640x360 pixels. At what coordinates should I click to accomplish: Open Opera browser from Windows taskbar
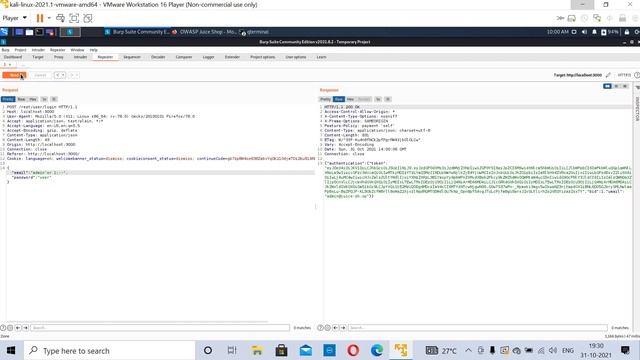click(x=353, y=350)
